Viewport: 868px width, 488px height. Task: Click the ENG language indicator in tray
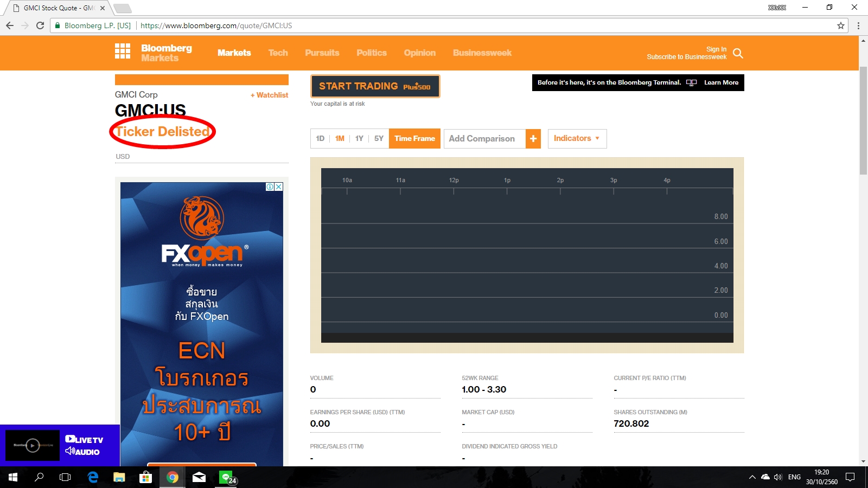[x=794, y=477]
